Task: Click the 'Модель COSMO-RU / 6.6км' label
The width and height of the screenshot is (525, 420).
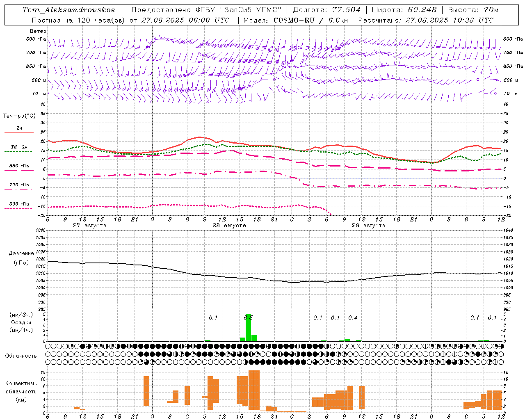Action: point(295,20)
